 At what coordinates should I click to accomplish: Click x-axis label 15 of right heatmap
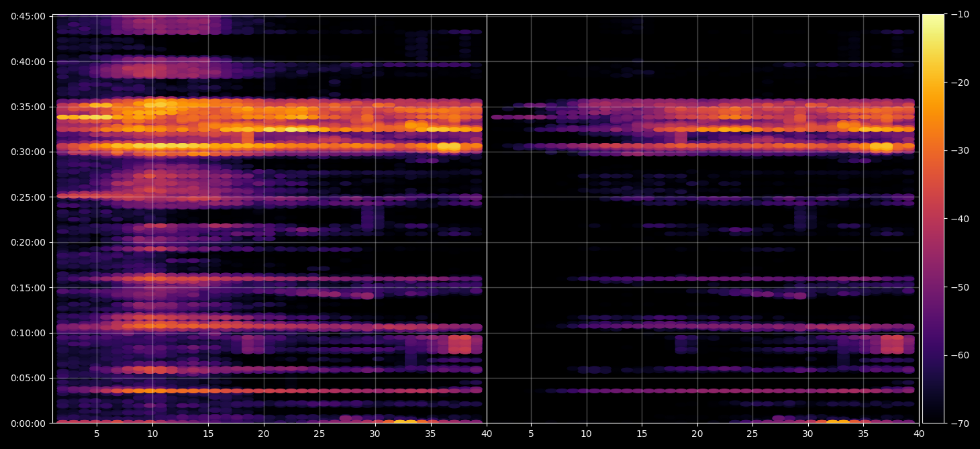tap(642, 434)
